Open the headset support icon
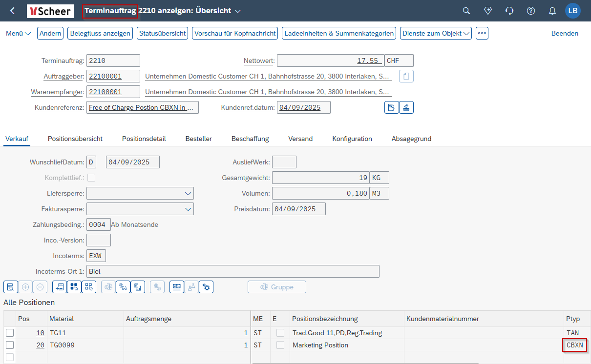This screenshot has height=364, width=591. [509, 11]
